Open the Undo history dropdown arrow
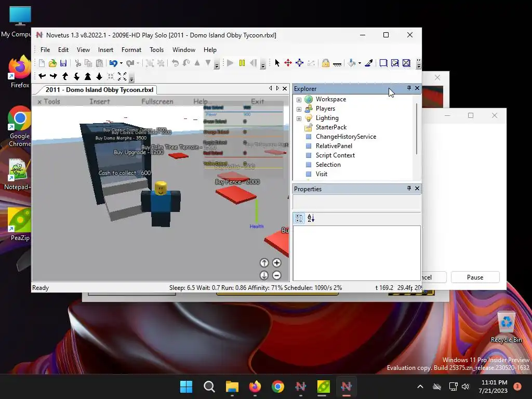Screen dimensions: 532x399 click(122, 63)
